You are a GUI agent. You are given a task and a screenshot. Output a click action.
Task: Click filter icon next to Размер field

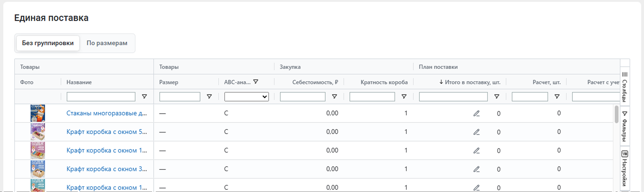(x=209, y=96)
